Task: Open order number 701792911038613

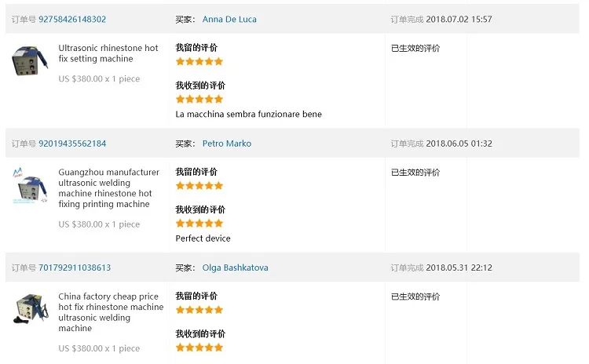Action: point(75,268)
